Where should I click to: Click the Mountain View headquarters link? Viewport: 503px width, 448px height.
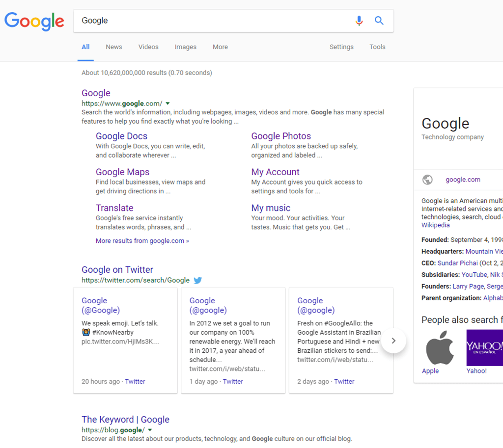click(x=484, y=252)
